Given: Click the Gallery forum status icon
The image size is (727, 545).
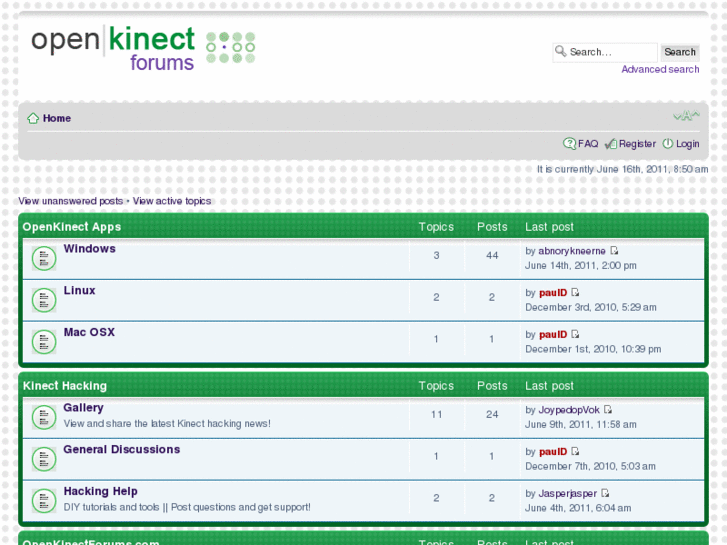Looking at the screenshot, I should pos(44,417).
